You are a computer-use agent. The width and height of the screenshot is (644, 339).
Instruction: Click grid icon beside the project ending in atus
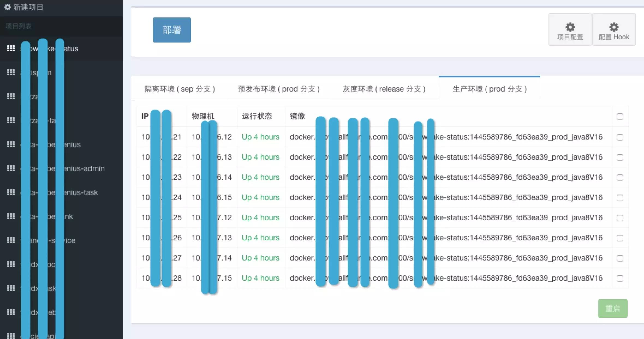(x=11, y=49)
